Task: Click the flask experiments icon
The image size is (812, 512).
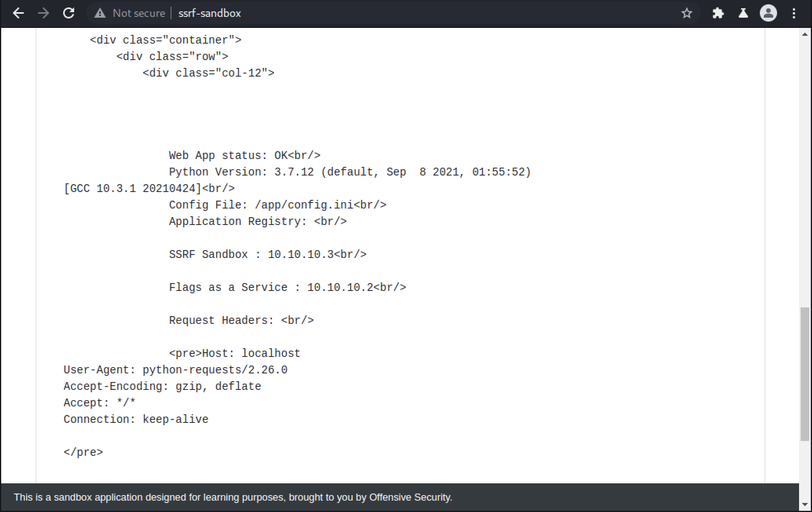Action: point(743,13)
